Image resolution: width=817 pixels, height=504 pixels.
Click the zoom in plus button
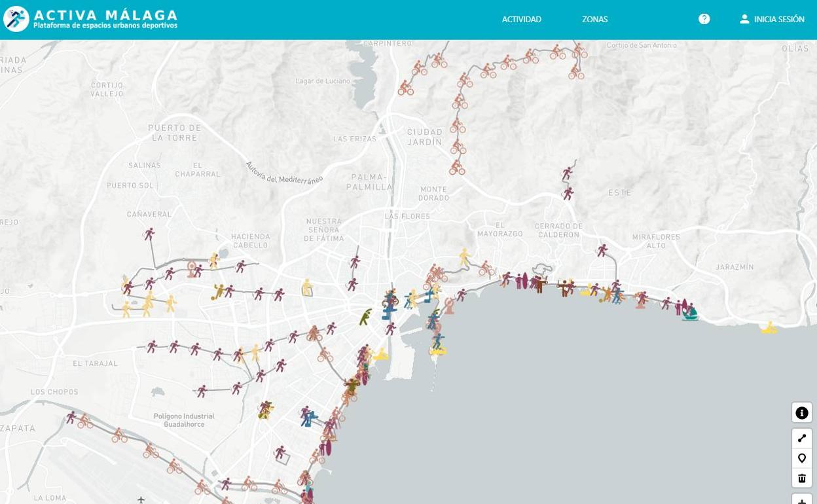pyautogui.click(x=801, y=500)
